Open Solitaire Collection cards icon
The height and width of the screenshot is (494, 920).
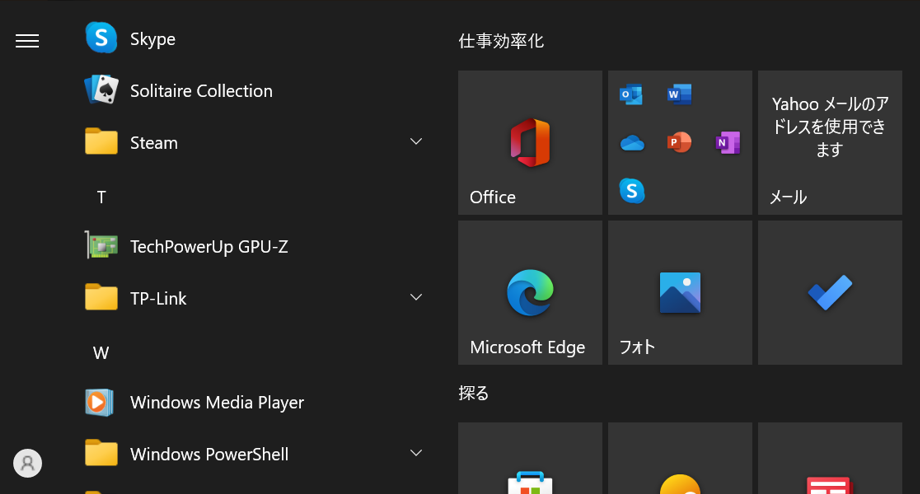pyautogui.click(x=101, y=90)
